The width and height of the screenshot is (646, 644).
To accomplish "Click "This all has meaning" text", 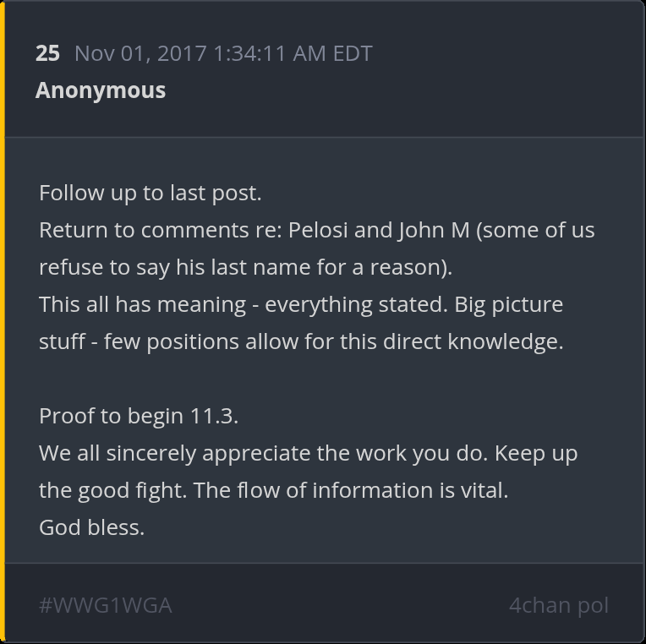I will click(143, 304).
